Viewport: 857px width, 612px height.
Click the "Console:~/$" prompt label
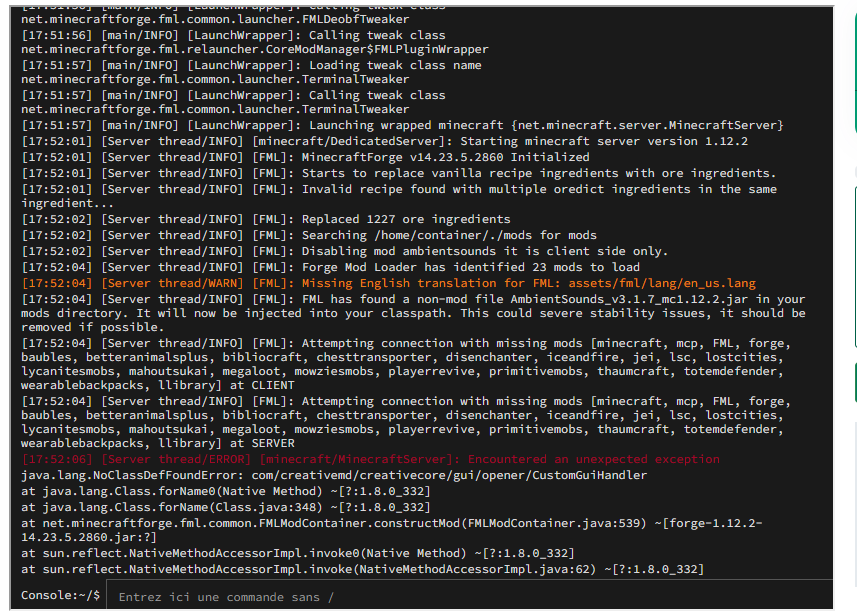click(x=61, y=596)
